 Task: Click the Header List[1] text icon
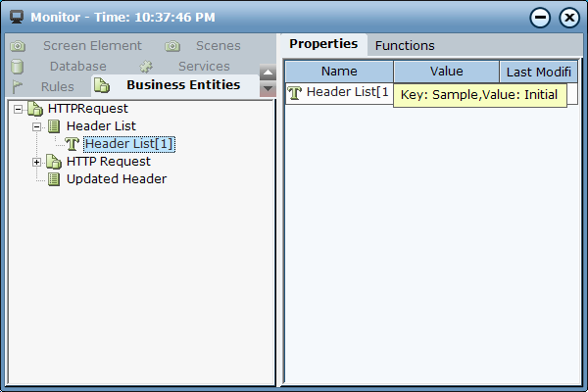click(73, 144)
